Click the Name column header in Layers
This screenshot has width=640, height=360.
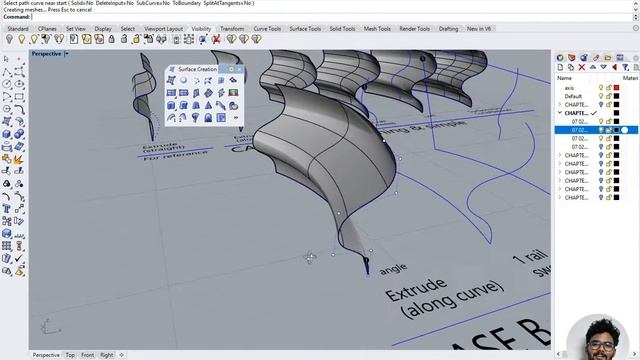(x=564, y=78)
